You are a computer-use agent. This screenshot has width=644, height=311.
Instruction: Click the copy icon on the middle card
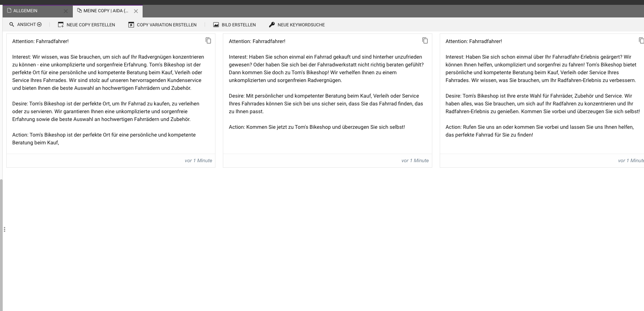click(425, 40)
